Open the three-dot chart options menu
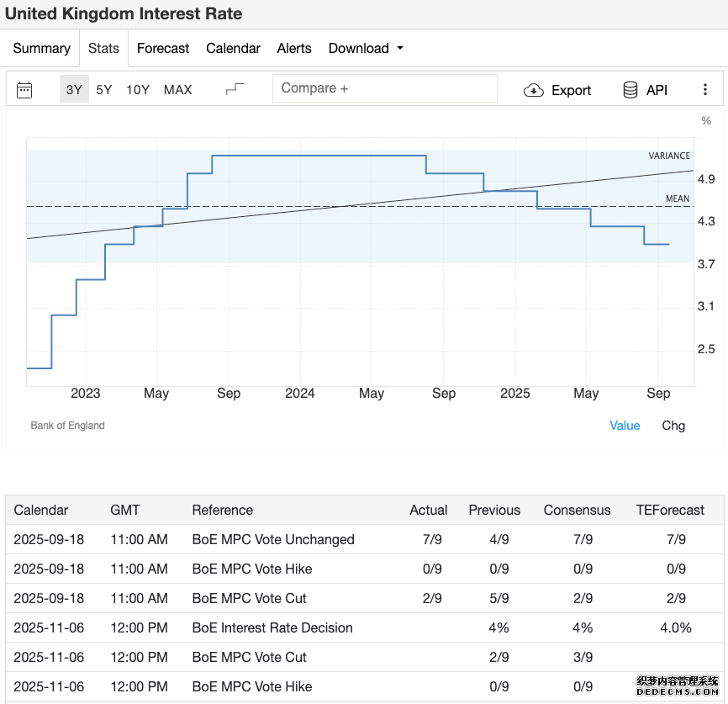 pos(704,89)
